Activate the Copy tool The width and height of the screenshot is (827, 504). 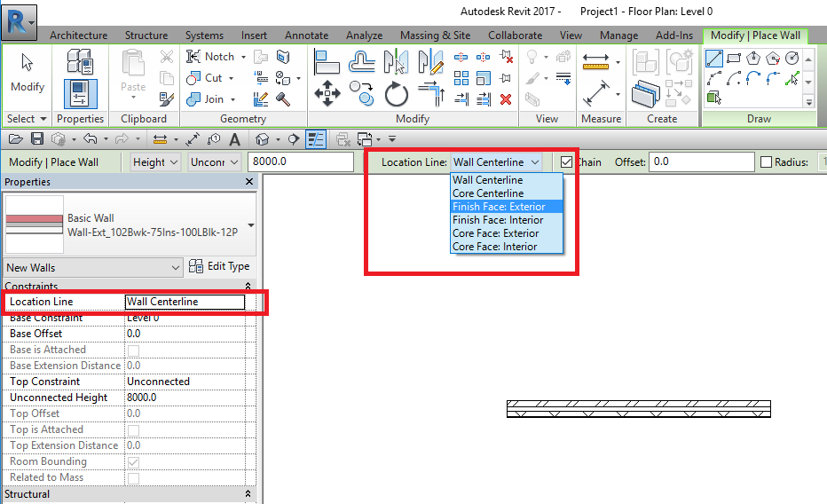tap(361, 94)
